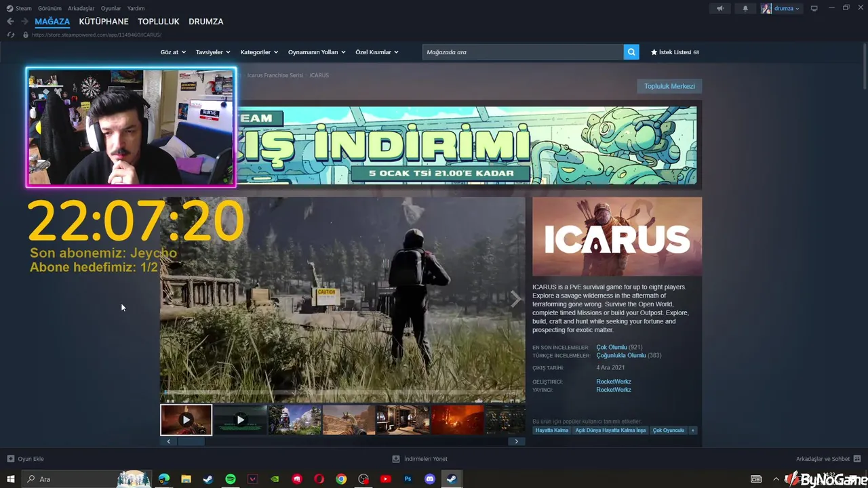The height and width of the screenshot is (488, 868).
Task: Advance media with the right chevron overlay
Action: 516,299
